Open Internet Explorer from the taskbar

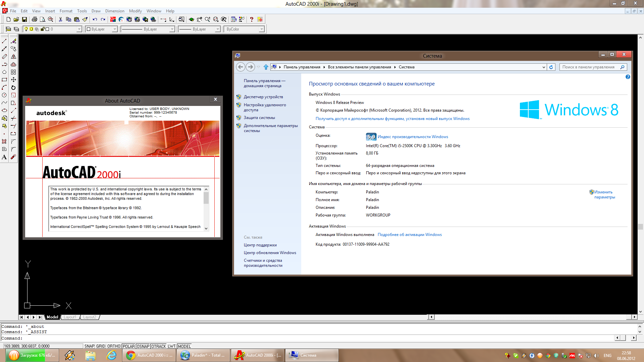click(x=111, y=355)
